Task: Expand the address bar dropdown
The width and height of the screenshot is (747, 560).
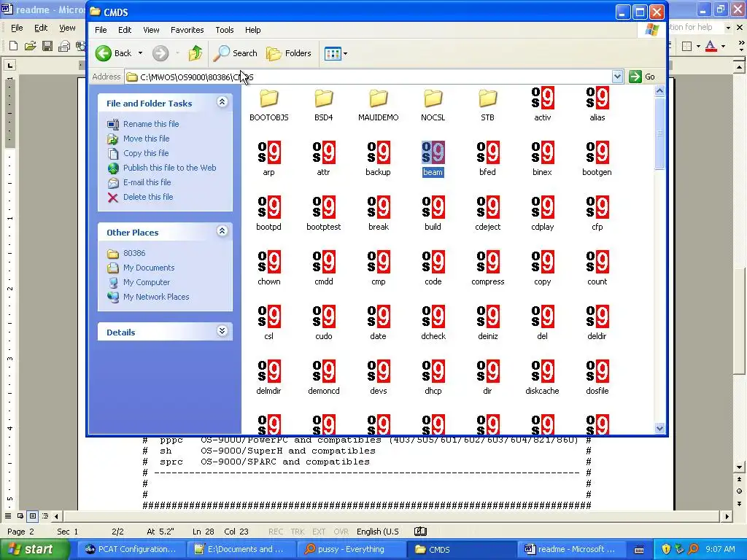Action: click(617, 77)
